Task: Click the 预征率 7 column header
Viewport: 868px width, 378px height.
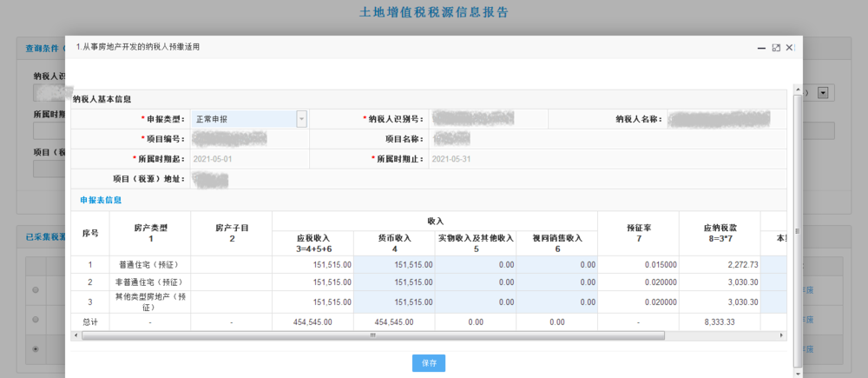Action: 638,233
